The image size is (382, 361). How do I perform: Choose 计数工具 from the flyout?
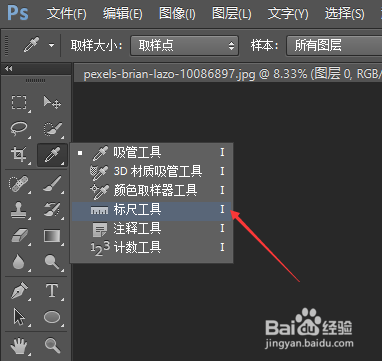point(152,248)
